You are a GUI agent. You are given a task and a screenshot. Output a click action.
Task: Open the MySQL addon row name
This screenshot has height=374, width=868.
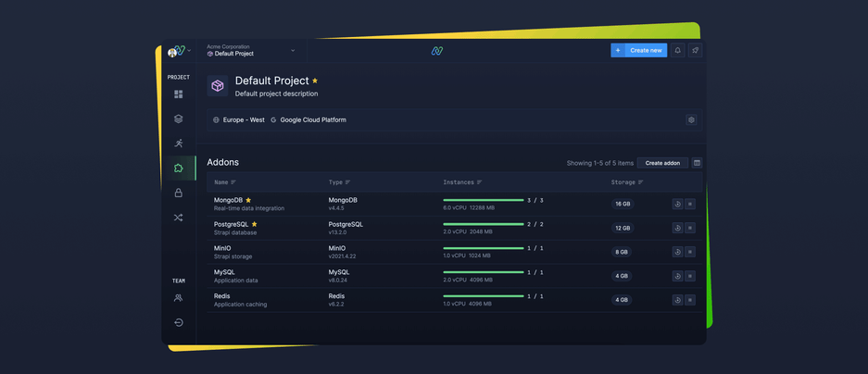(x=225, y=272)
